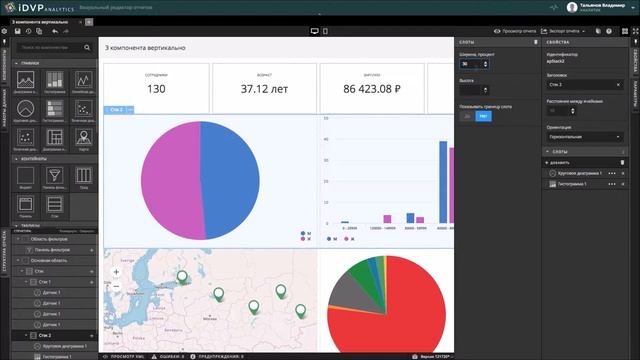The height and width of the screenshot is (360, 640).
Task: Open the settings gear in the top-left toolbar
Action: pos(4,31)
